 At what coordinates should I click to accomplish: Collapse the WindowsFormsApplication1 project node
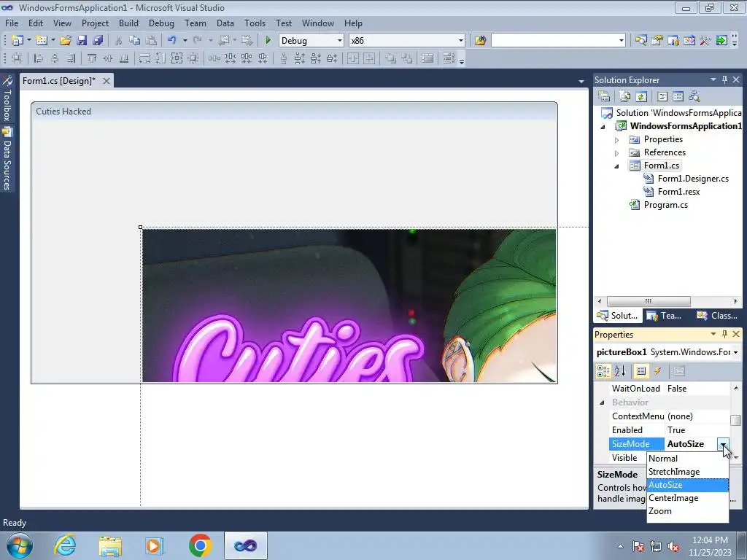(603, 127)
